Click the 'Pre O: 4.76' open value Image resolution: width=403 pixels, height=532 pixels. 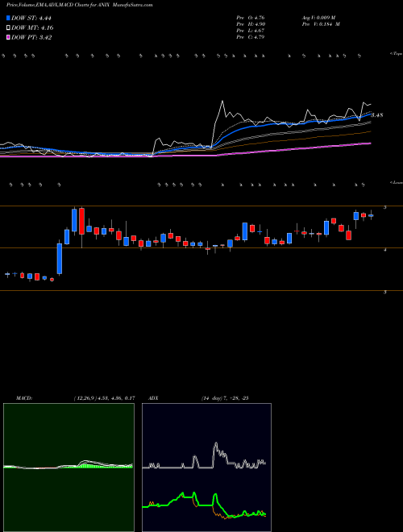click(x=251, y=18)
